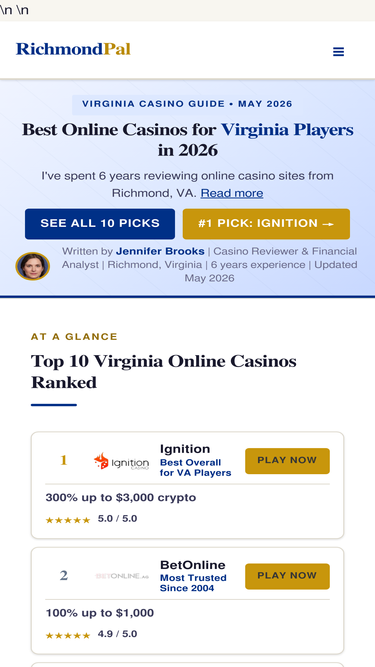
Task: Click the Ignition casino name heading
Action: [x=185, y=449]
